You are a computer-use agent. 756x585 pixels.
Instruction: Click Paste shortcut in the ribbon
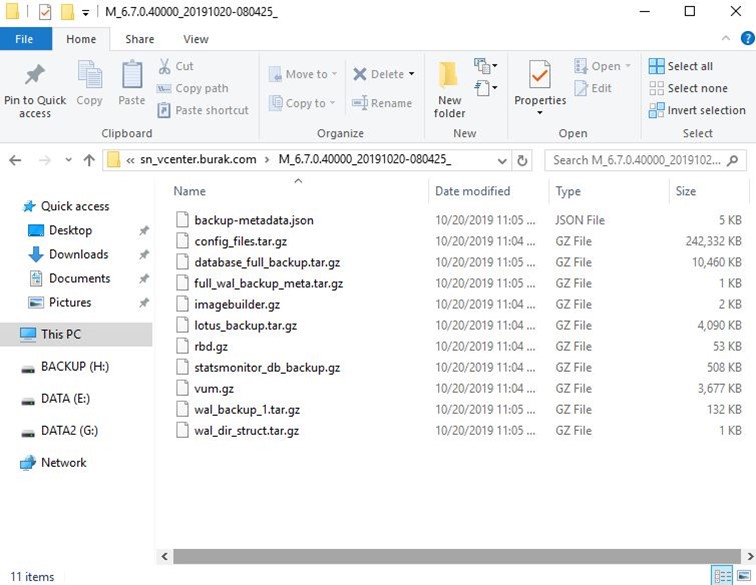tap(202, 110)
